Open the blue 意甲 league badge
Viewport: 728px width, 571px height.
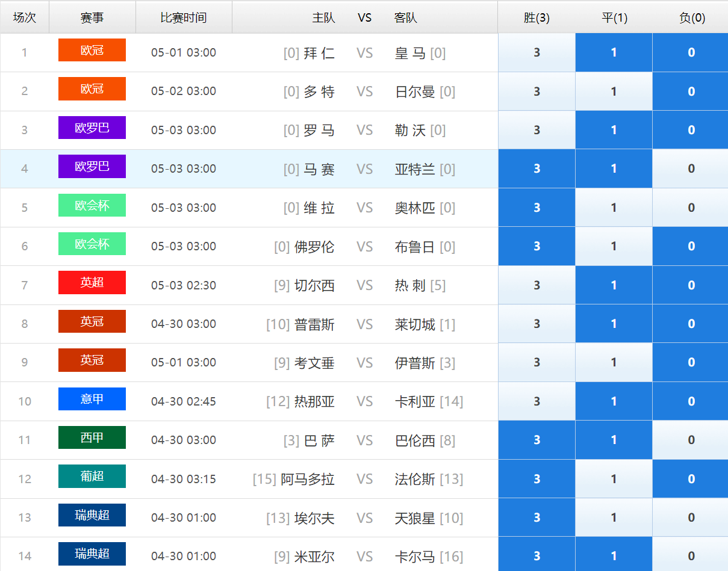92,399
